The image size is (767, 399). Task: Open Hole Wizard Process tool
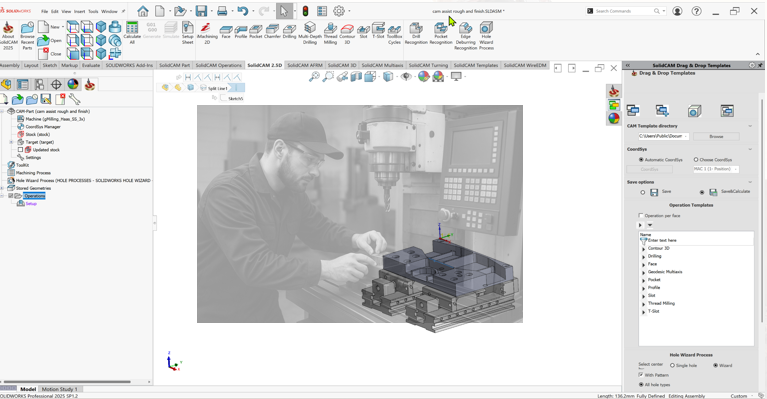486,36
